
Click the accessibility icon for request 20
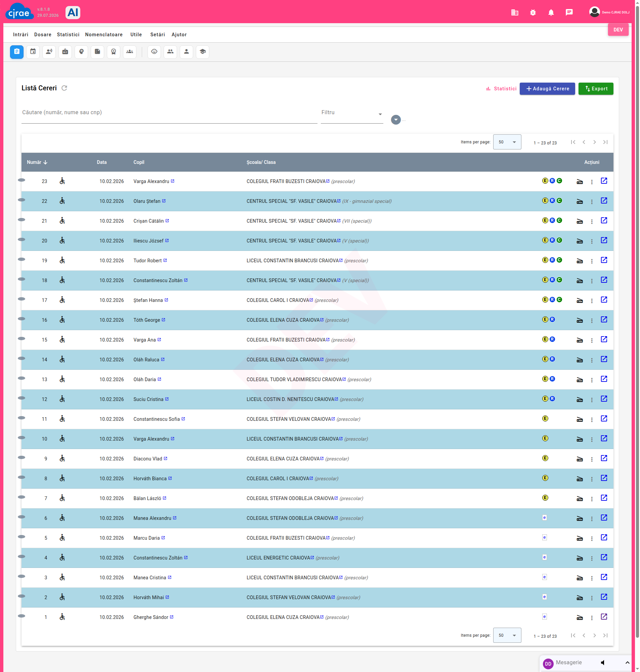pyautogui.click(x=62, y=241)
